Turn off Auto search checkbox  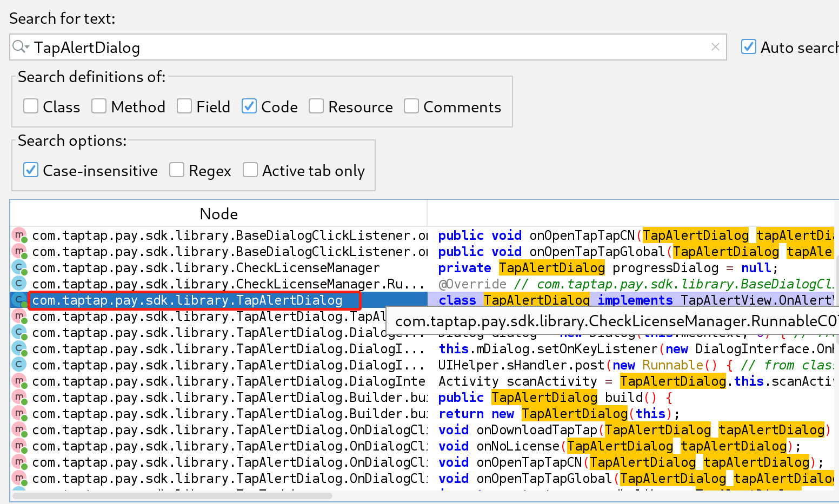[749, 47]
